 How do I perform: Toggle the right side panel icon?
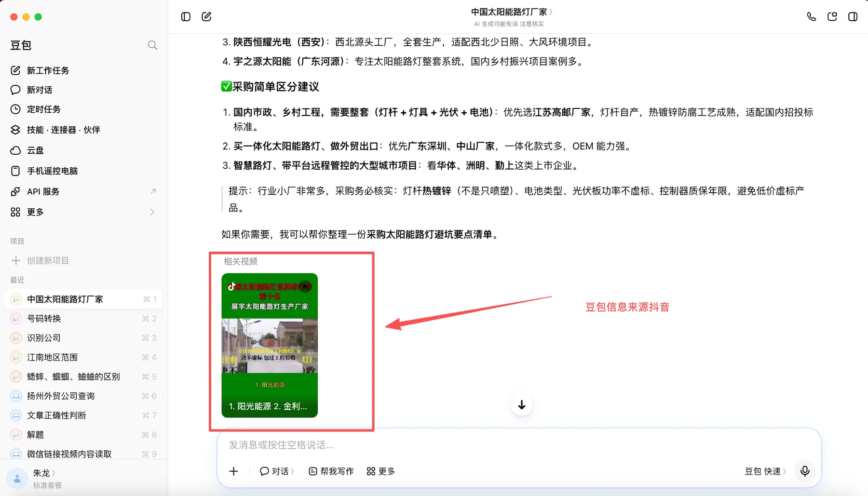[x=853, y=16]
